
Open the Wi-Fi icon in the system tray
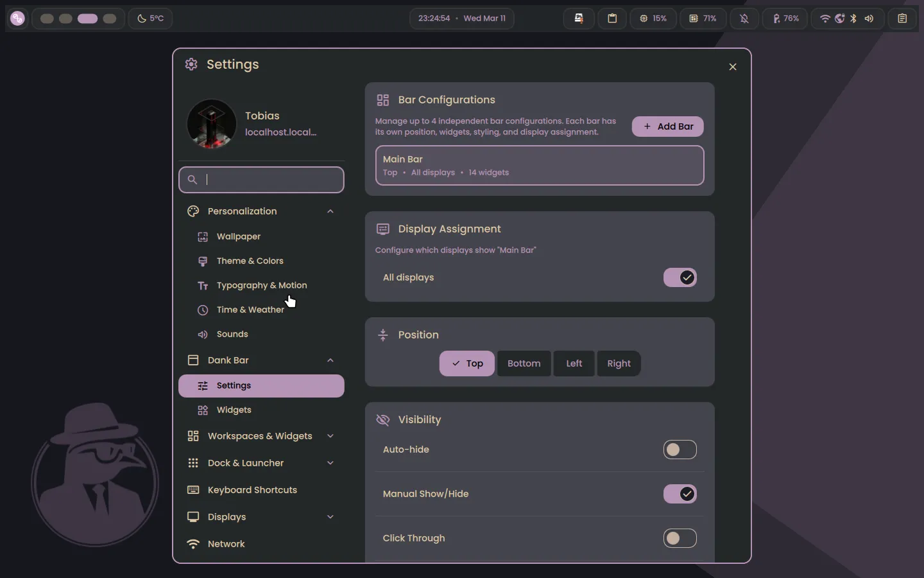pos(824,18)
